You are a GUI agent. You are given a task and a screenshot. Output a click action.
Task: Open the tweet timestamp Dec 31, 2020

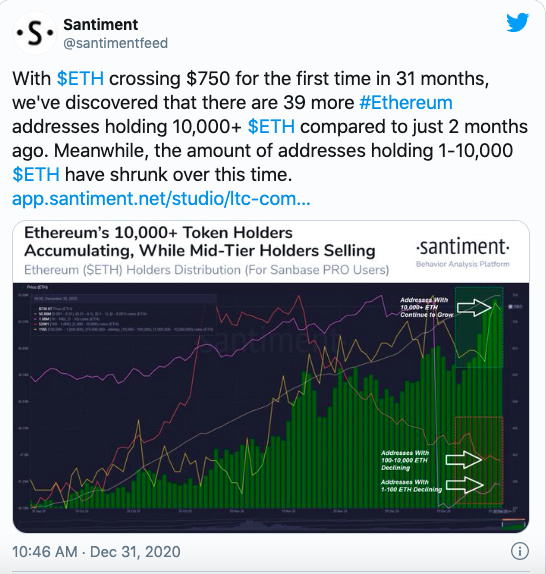pos(96,552)
